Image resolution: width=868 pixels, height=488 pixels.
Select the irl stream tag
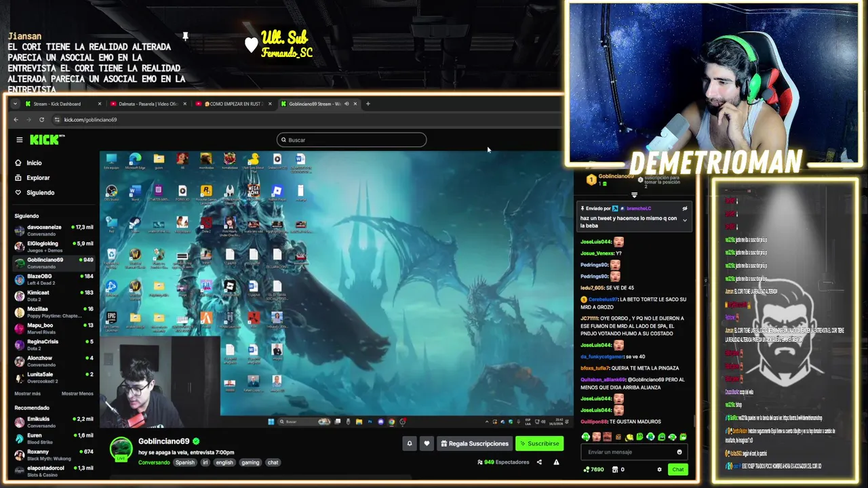point(205,462)
